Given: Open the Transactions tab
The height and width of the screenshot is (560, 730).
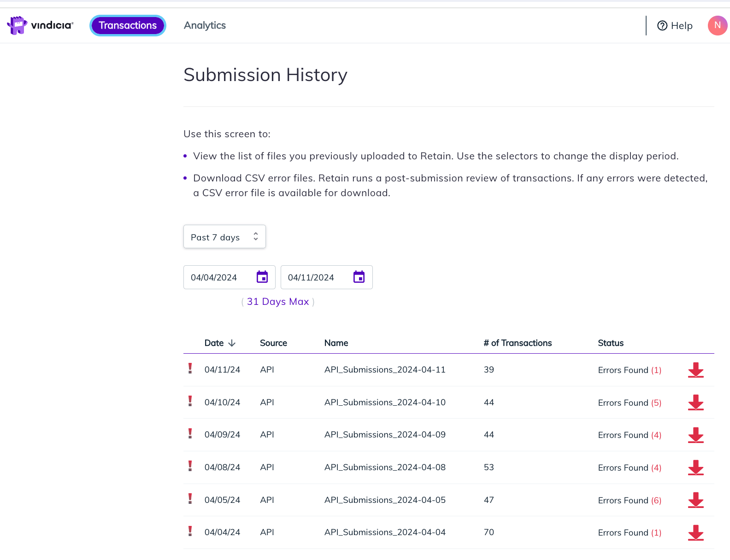Looking at the screenshot, I should (128, 25).
